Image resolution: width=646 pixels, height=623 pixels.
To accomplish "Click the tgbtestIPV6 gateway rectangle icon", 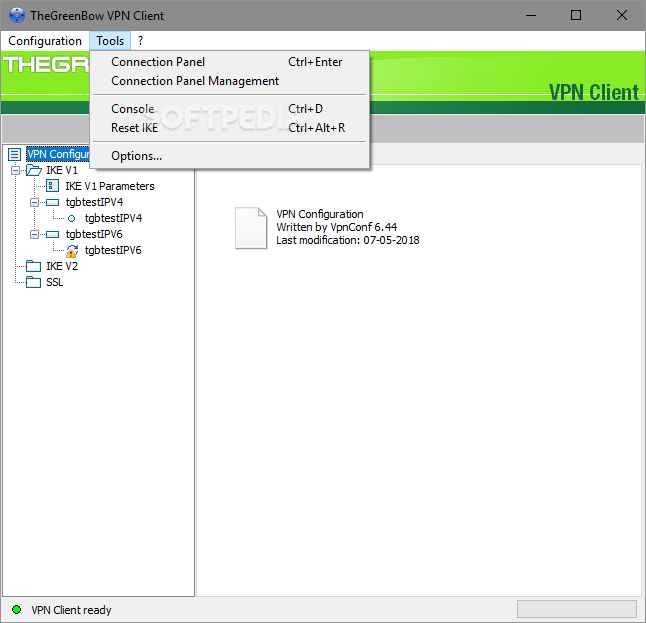I will (52, 234).
